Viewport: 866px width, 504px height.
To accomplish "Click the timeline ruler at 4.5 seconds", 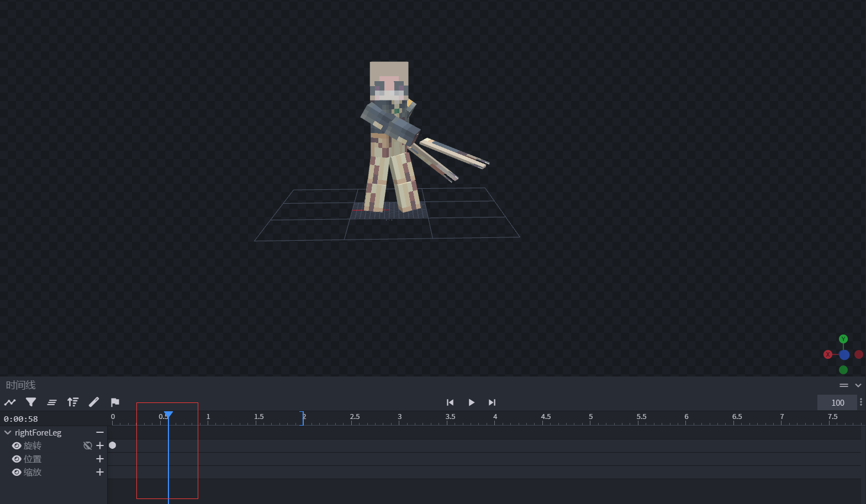I will pyautogui.click(x=546, y=418).
